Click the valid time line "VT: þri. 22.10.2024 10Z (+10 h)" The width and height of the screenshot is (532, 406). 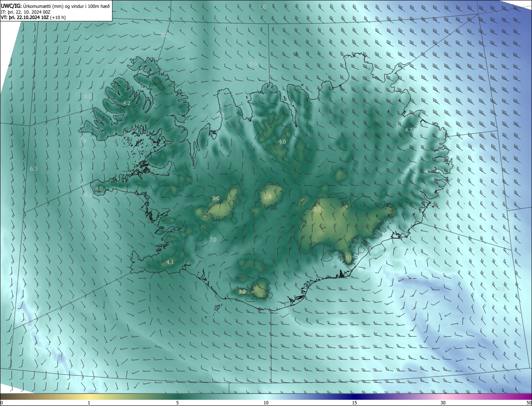point(33,17)
